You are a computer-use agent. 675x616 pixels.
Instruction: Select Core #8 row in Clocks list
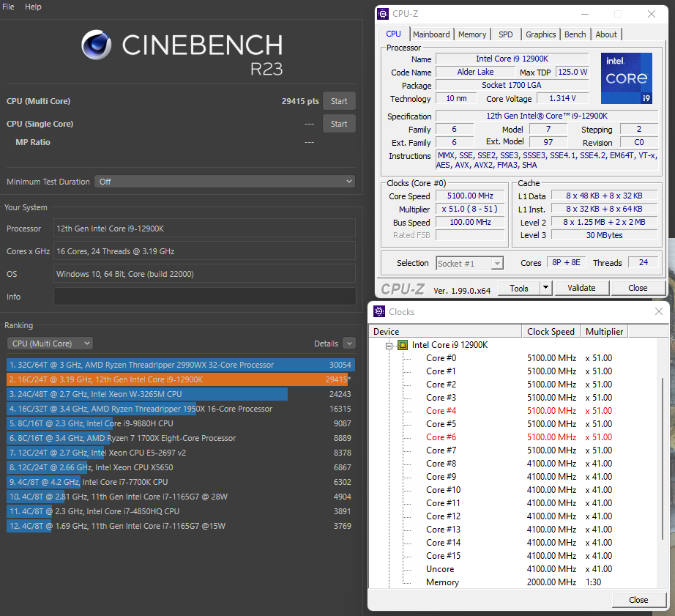(x=519, y=464)
